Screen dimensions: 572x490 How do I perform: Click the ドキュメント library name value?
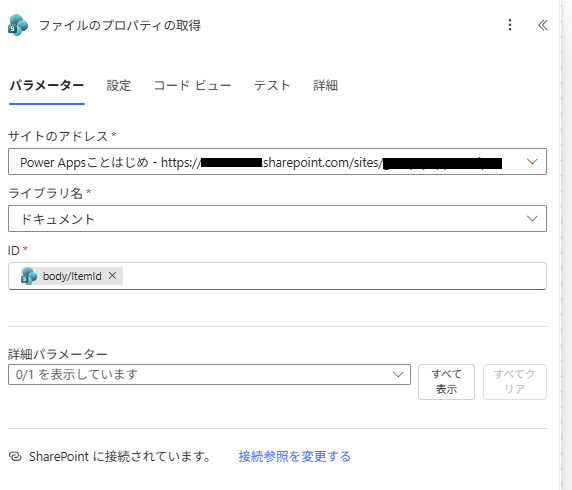click(58, 219)
